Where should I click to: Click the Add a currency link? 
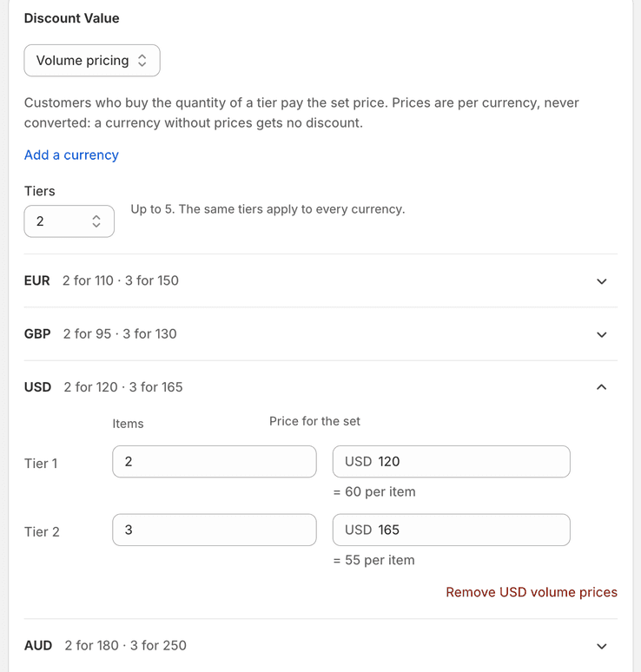tap(71, 155)
